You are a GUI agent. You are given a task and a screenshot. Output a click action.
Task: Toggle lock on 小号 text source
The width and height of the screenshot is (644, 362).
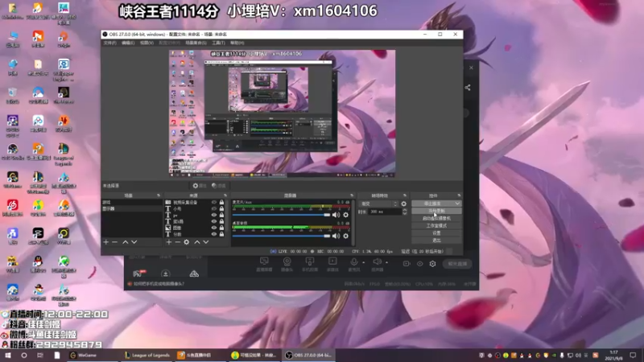222,208
